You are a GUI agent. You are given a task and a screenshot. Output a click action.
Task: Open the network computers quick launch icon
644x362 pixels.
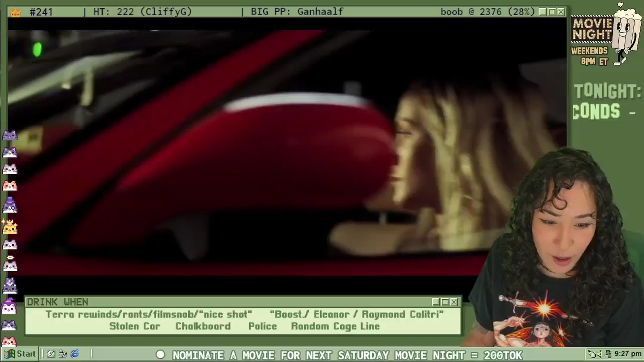[63, 354]
